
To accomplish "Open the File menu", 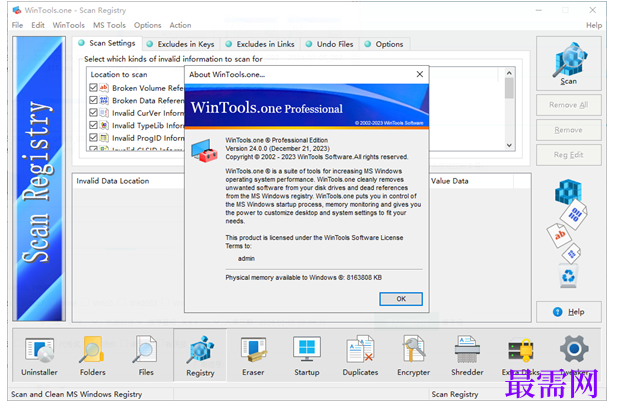I will click(x=17, y=25).
